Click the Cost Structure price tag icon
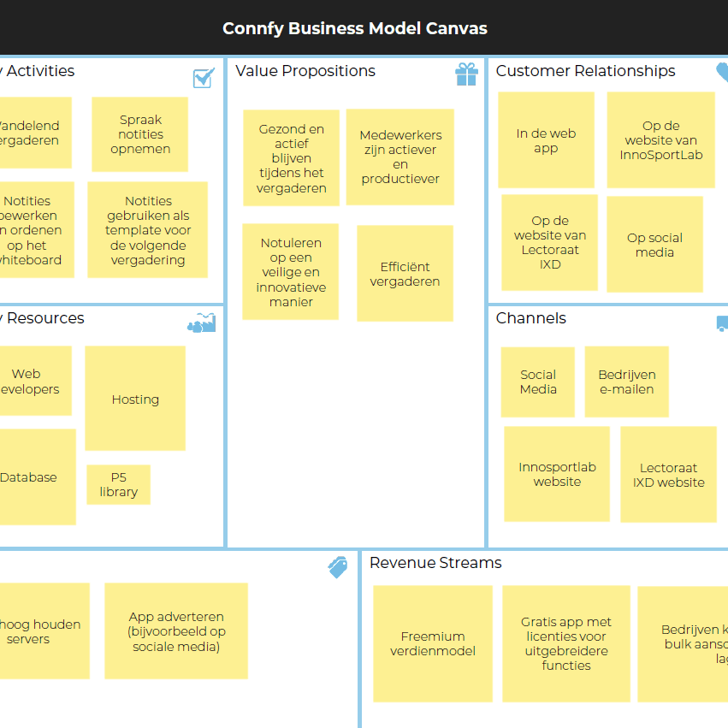The image size is (728, 728). click(x=338, y=567)
